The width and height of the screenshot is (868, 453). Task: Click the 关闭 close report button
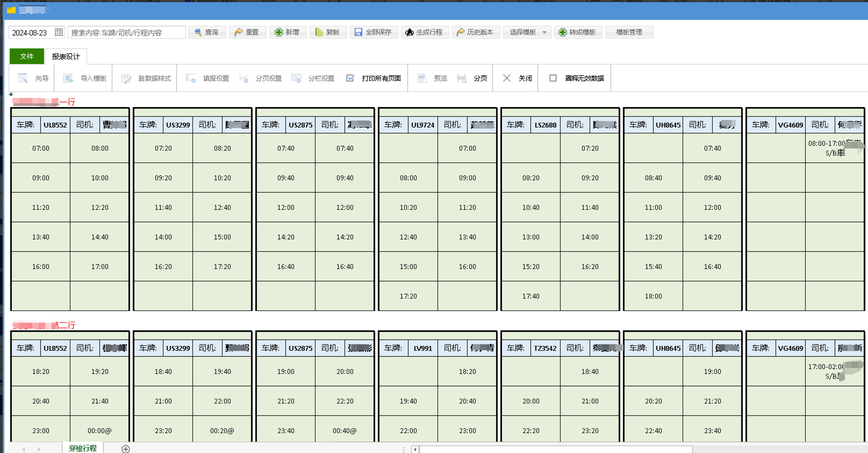tap(517, 78)
